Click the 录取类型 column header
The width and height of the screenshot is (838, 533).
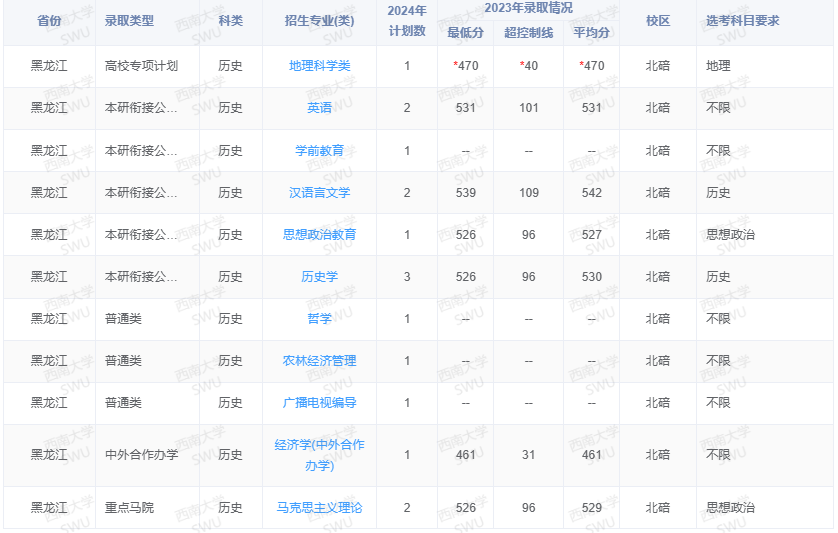pos(129,21)
